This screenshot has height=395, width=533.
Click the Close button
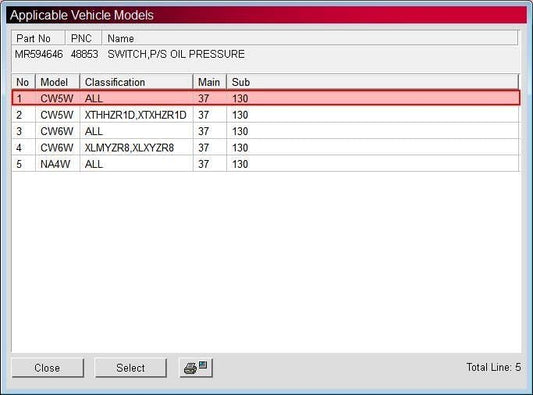tap(48, 367)
